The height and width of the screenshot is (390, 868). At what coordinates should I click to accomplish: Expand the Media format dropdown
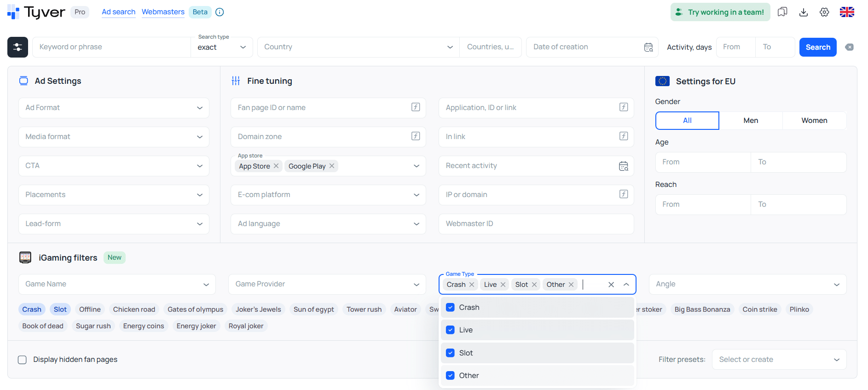coord(114,137)
